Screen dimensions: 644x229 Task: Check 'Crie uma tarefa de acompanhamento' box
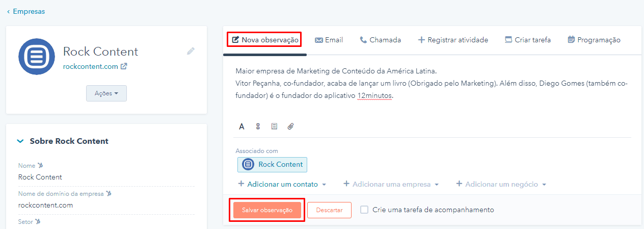click(364, 210)
